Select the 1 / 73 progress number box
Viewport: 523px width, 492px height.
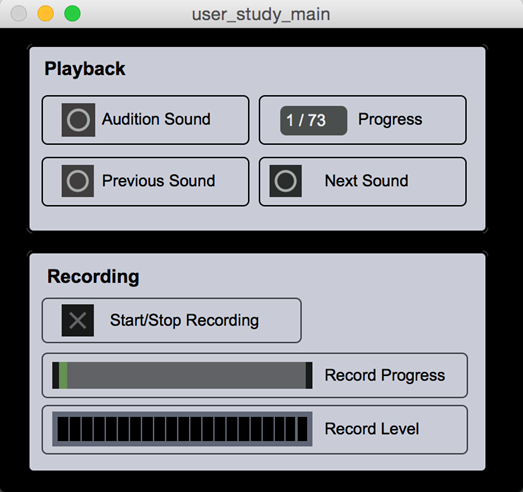(x=314, y=120)
